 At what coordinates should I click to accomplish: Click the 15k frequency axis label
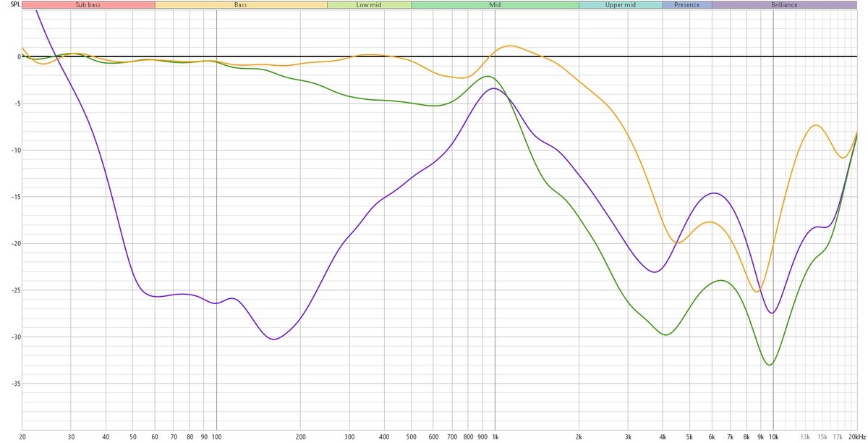point(822,437)
